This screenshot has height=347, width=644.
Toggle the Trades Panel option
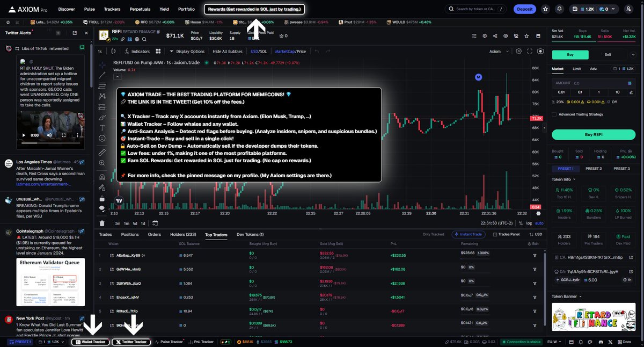click(506, 234)
